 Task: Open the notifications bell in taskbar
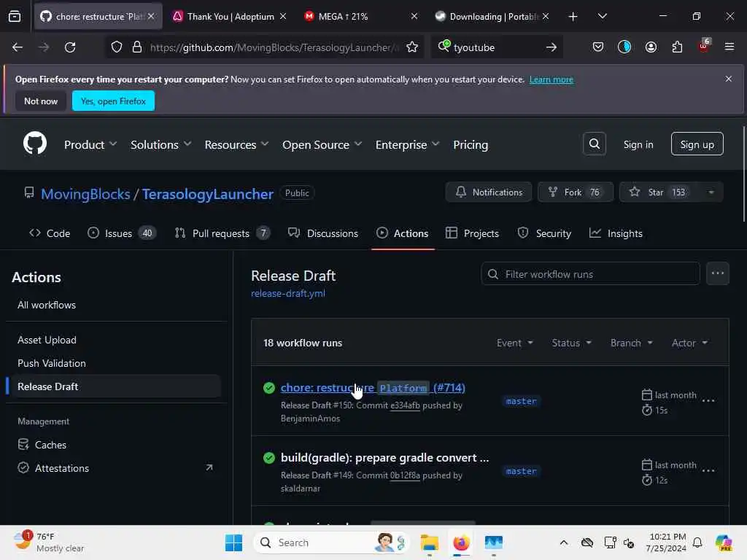(697, 542)
